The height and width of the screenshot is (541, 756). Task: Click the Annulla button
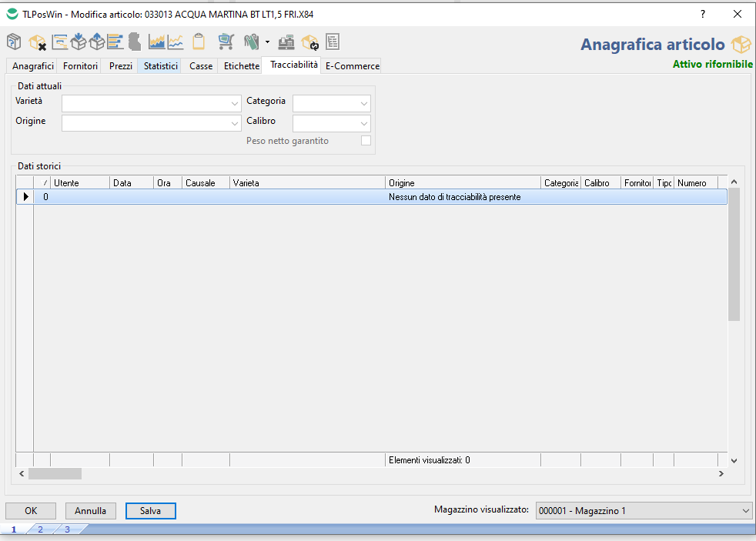[x=91, y=511]
